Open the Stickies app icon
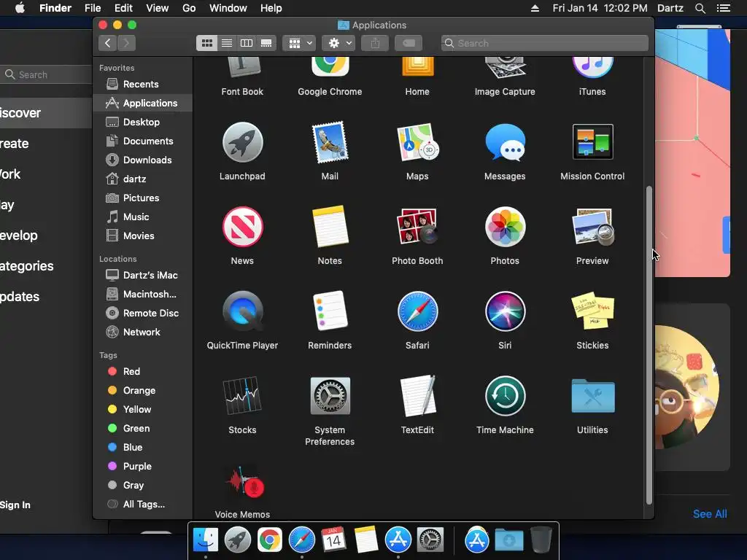The image size is (747, 560). (592, 311)
